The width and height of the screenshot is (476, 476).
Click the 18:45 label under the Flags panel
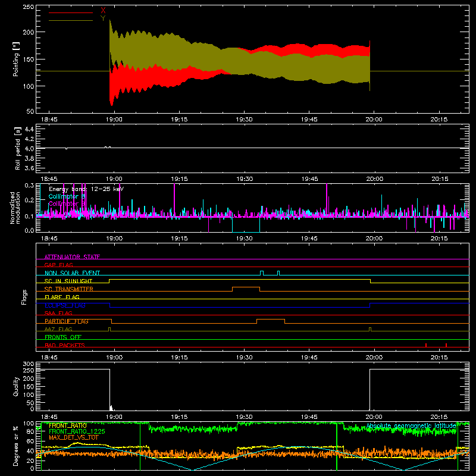coord(49,358)
